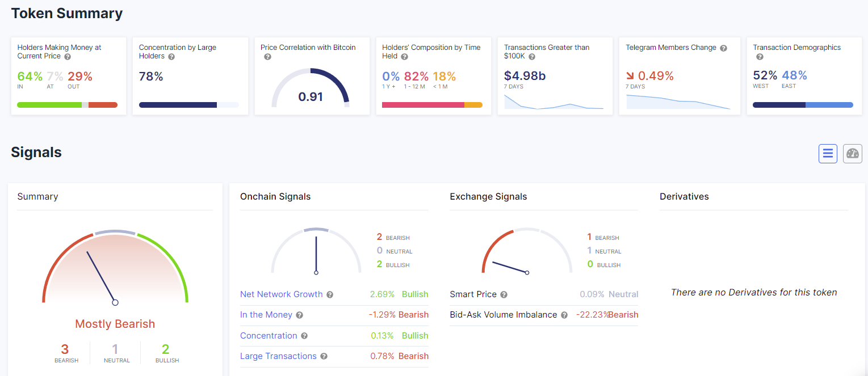Click the 78% large holders concentration bar
Screen dimensions: 868x376
tap(189, 105)
